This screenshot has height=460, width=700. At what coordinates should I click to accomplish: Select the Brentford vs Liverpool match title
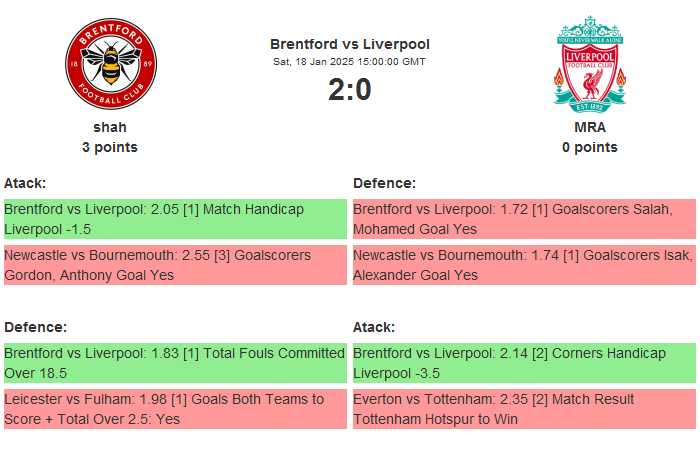coord(349,44)
